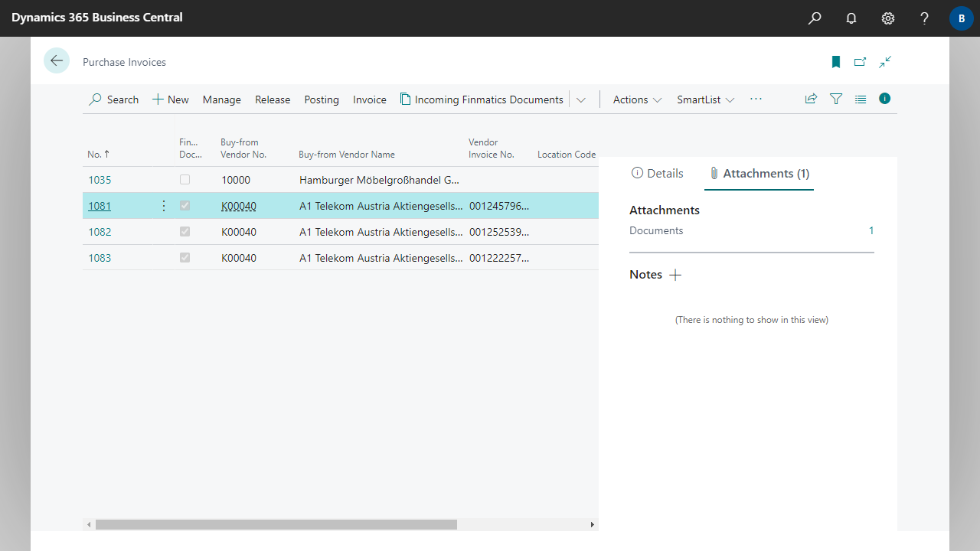The width and height of the screenshot is (980, 551).
Task: Click the New button
Action: [x=171, y=99]
